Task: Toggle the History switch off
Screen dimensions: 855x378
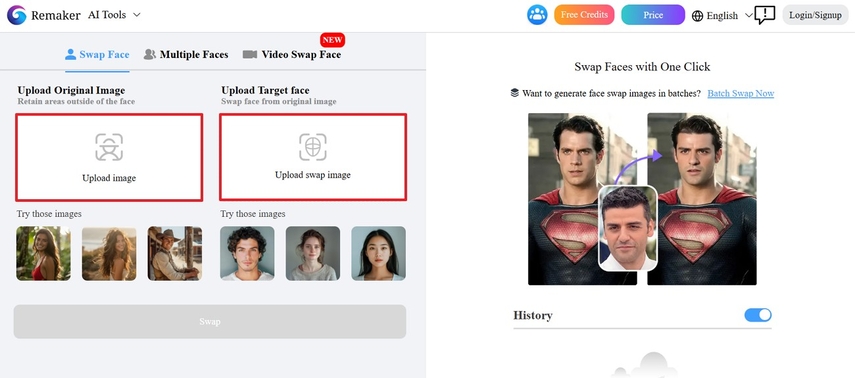Action: tap(758, 315)
